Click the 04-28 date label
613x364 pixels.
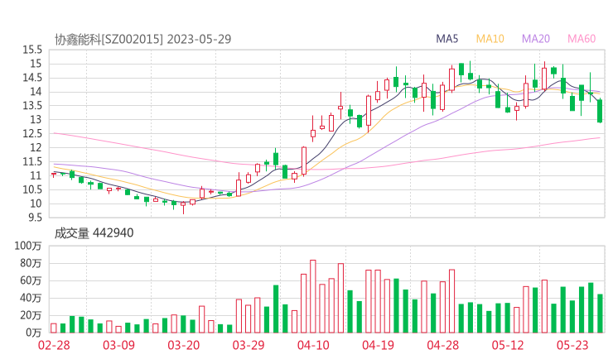[443, 345]
